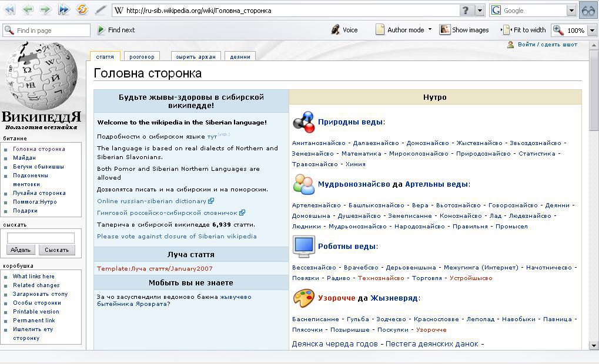Image resolution: width=599 pixels, height=364 pixels.
Task: Go back with the green Back arrow
Action: pos(28,9)
